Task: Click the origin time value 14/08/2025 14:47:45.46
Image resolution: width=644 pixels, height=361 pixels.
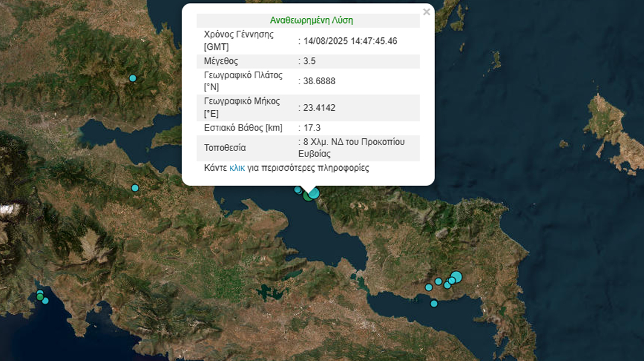Action: pyautogui.click(x=349, y=41)
